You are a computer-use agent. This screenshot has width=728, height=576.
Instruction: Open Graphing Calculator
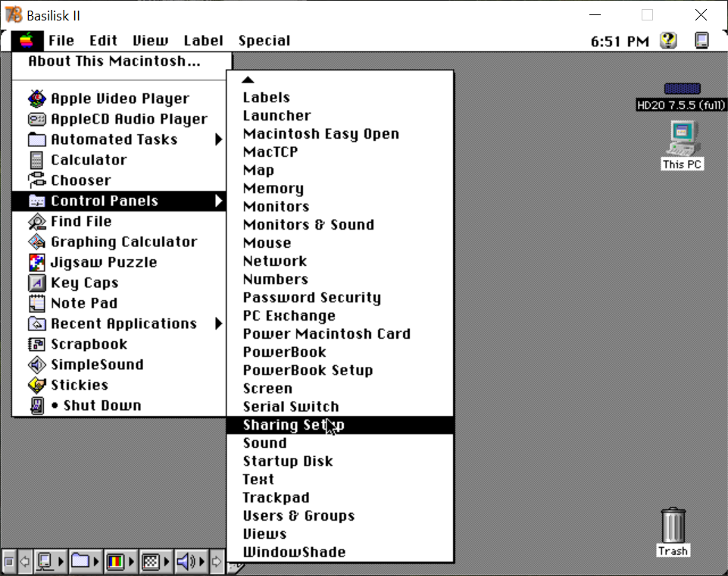pos(119,242)
